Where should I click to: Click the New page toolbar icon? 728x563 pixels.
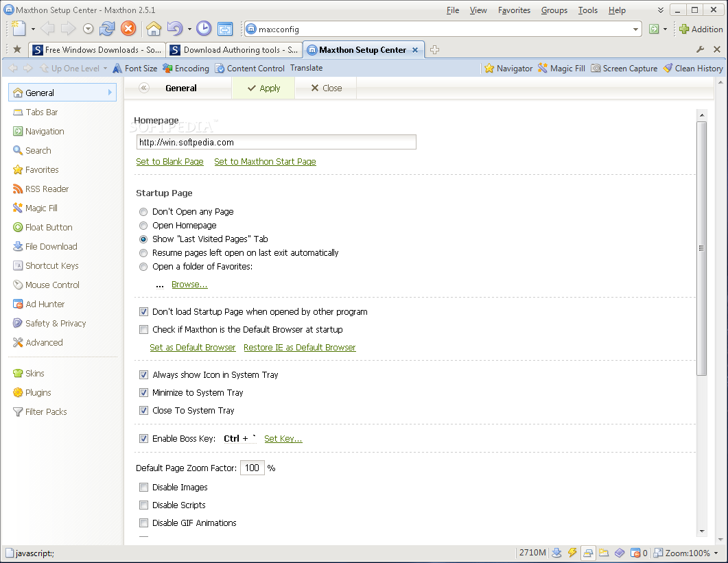19,29
